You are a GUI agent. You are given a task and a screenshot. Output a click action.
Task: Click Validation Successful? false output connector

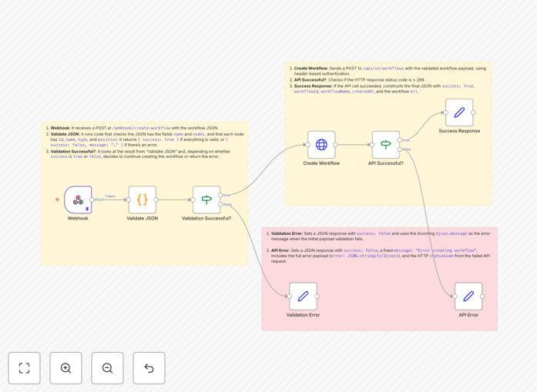click(220, 204)
